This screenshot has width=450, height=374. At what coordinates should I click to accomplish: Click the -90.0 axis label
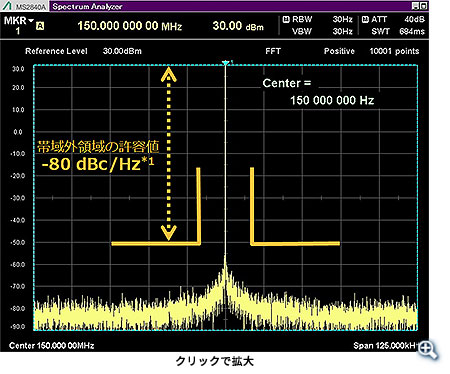[x=17, y=327]
